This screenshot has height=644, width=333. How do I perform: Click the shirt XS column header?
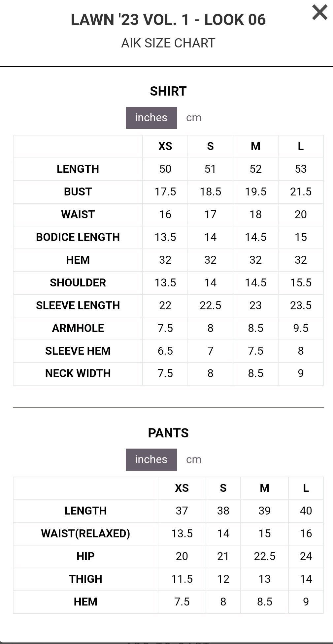point(165,146)
